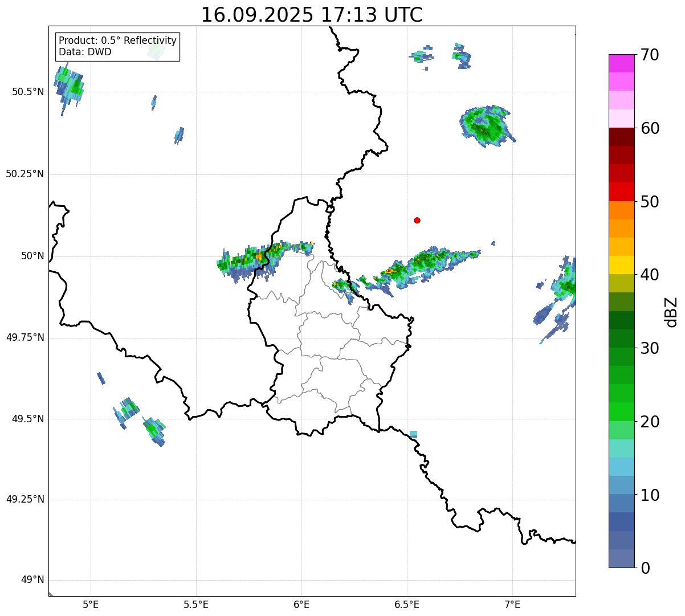Click the bright red colorbar swatch near 50
The width and height of the screenshot is (685, 616).
tap(621, 191)
